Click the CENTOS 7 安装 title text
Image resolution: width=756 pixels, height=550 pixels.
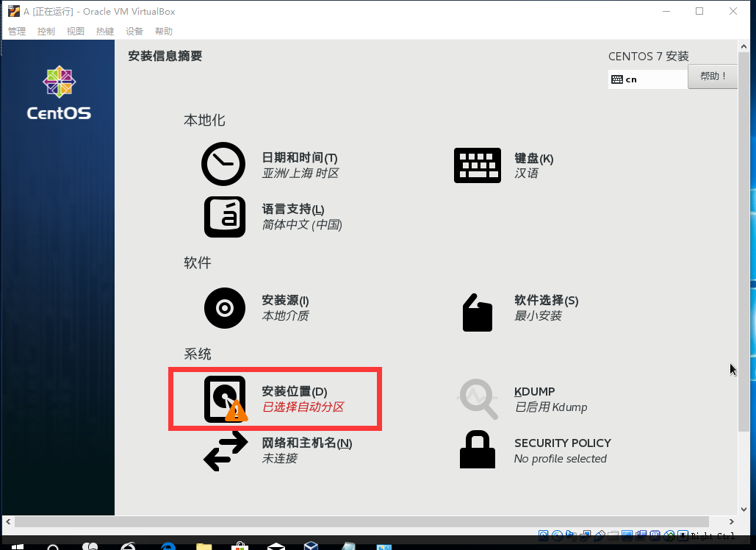tap(649, 57)
